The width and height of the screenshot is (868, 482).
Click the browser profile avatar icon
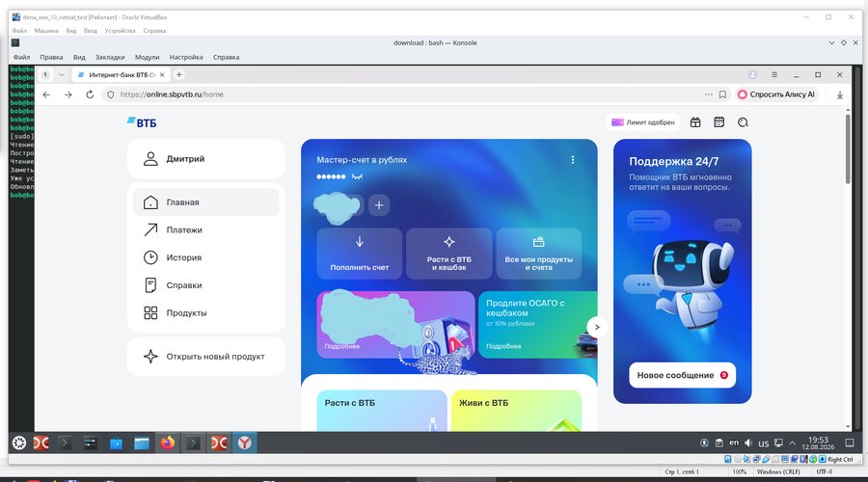(x=753, y=74)
